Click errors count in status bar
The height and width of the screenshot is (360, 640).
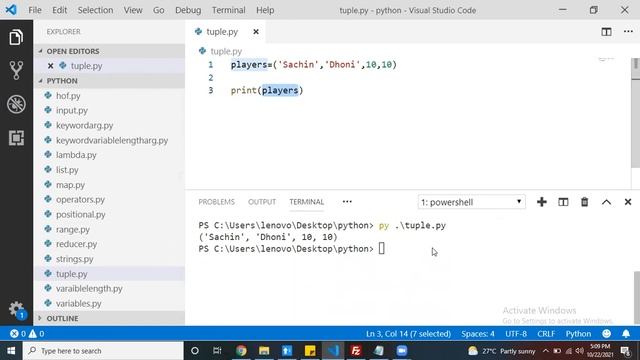tap(18, 334)
